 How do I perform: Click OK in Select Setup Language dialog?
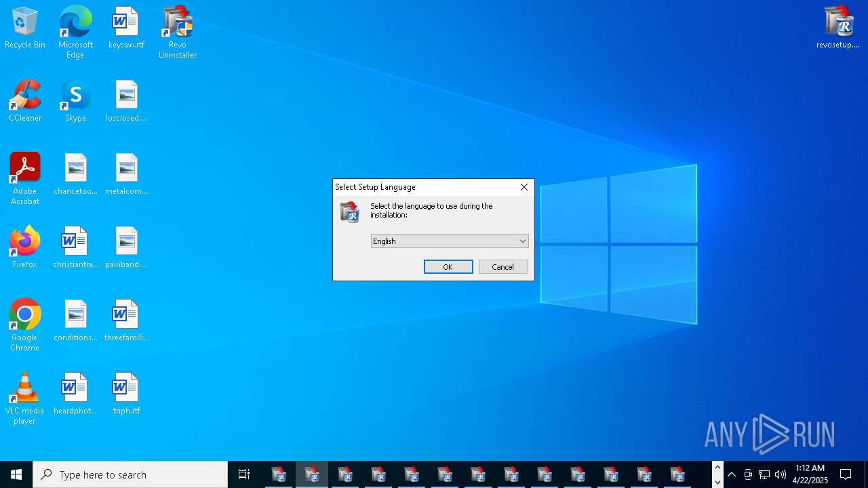point(448,267)
